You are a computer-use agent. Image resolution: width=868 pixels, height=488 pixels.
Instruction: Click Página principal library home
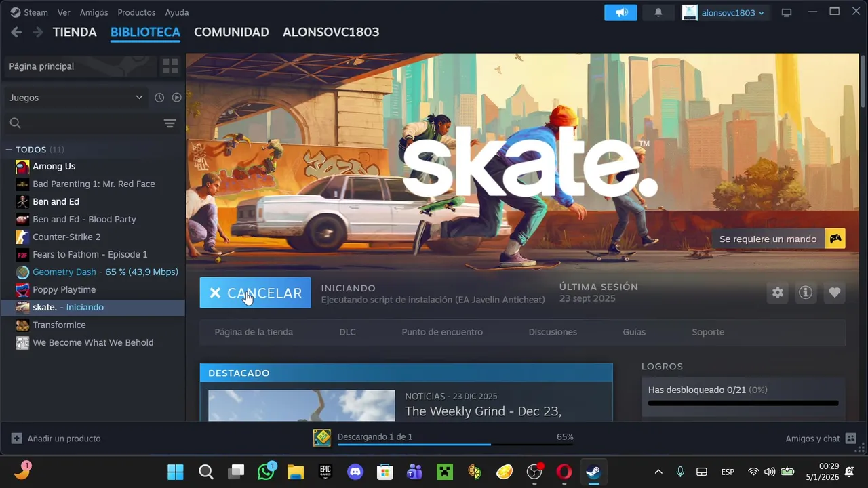(x=79, y=66)
